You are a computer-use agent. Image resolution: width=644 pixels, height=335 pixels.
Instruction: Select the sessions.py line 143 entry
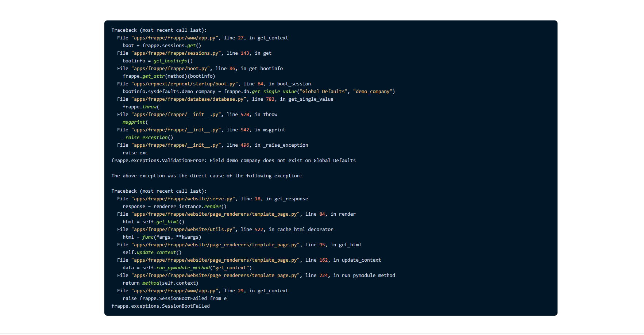(194, 53)
